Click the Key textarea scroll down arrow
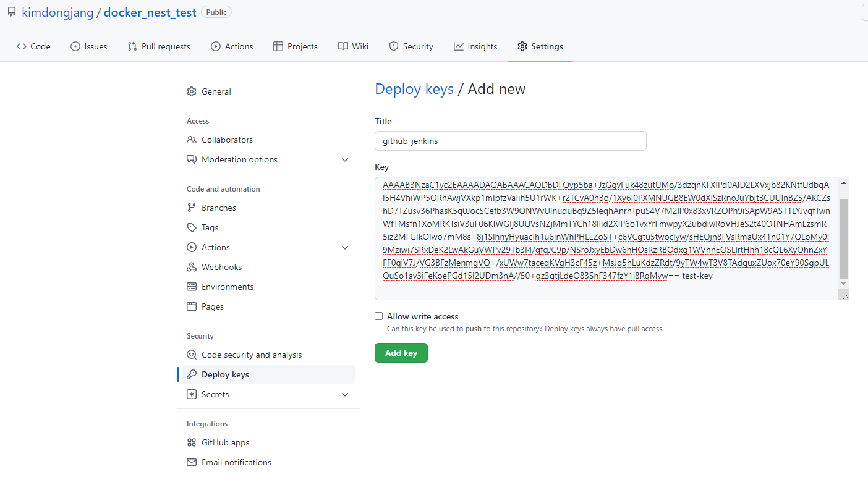The height and width of the screenshot is (485, 868). point(844,284)
